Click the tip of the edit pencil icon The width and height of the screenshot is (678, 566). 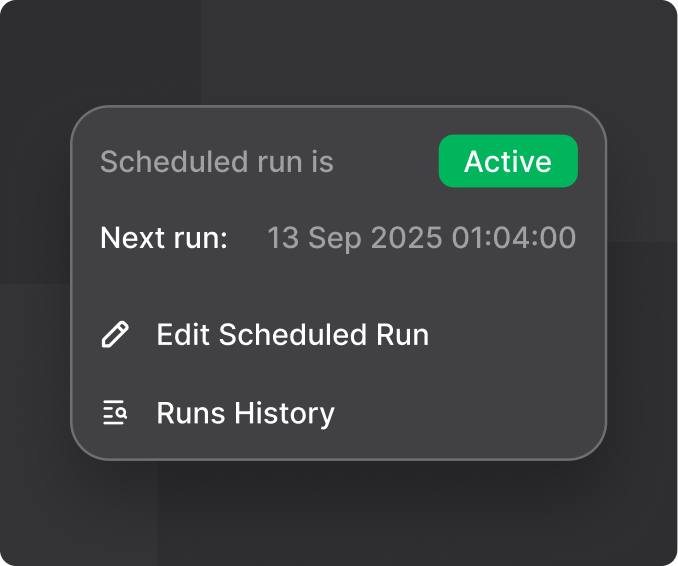coord(107,343)
